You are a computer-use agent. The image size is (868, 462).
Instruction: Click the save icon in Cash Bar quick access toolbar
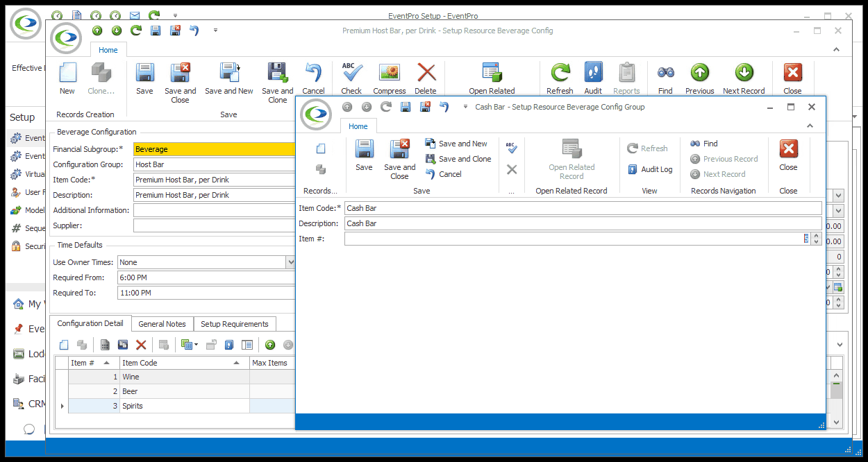click(x=406, y=107)
